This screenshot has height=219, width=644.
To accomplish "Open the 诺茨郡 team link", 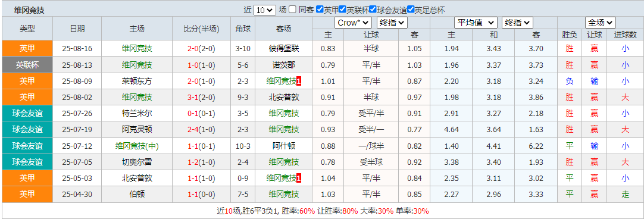I will click(283, 65).
